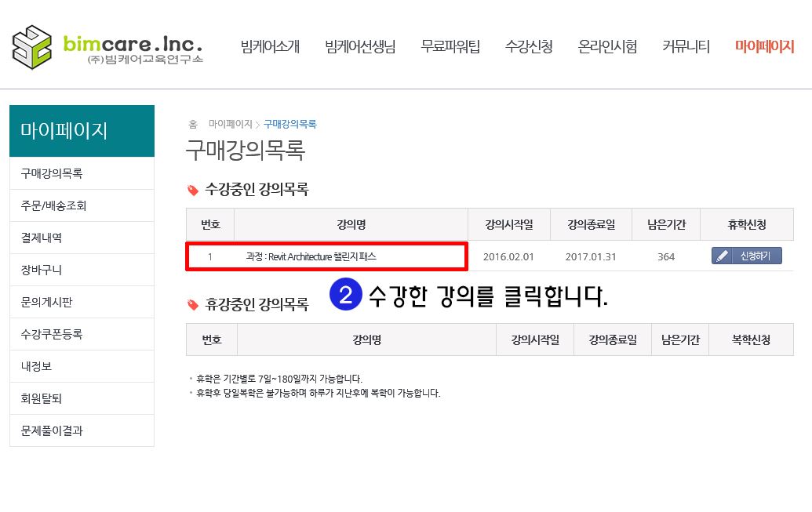Open 수강신청 in the top menu
Viewport: 812px width, 512px height.
click(529, 46)
